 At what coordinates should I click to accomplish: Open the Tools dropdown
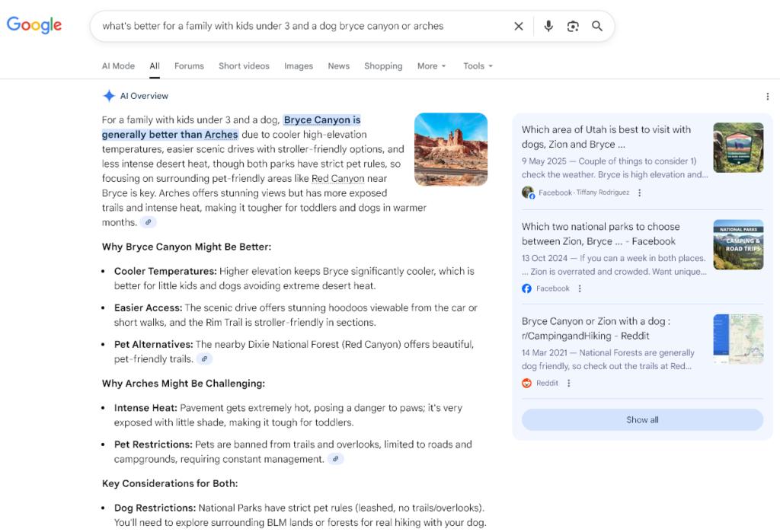pyautogui.click(x=478, y=66)
